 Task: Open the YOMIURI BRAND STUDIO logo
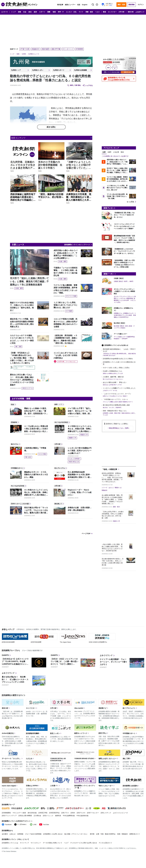[85, 753]
